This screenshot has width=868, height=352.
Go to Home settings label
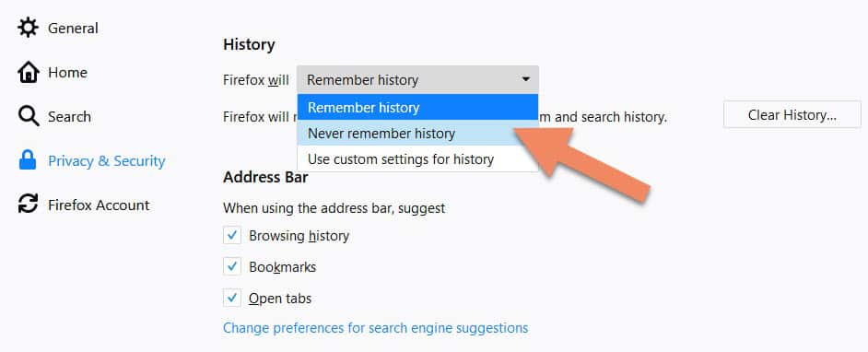point(67,73)
